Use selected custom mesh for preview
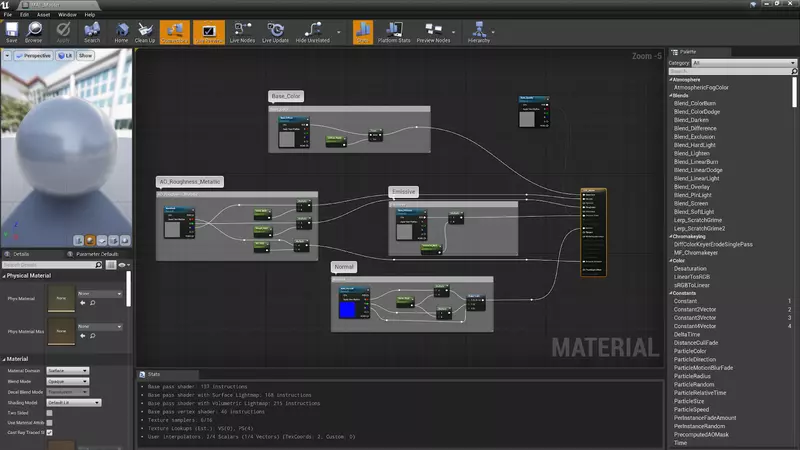This screenshot has height=450, width=800. 125,240
